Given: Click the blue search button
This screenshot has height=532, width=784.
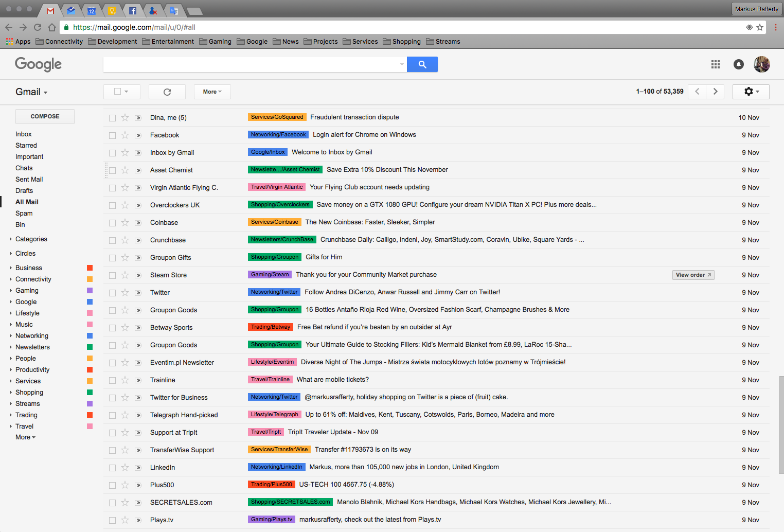Looking at the screenshot, I should pos(422,64).
